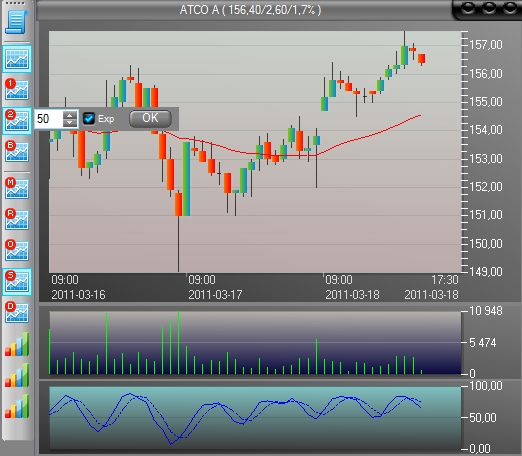
Task: Click the chart icon with badge B
Action: (17, 151)
